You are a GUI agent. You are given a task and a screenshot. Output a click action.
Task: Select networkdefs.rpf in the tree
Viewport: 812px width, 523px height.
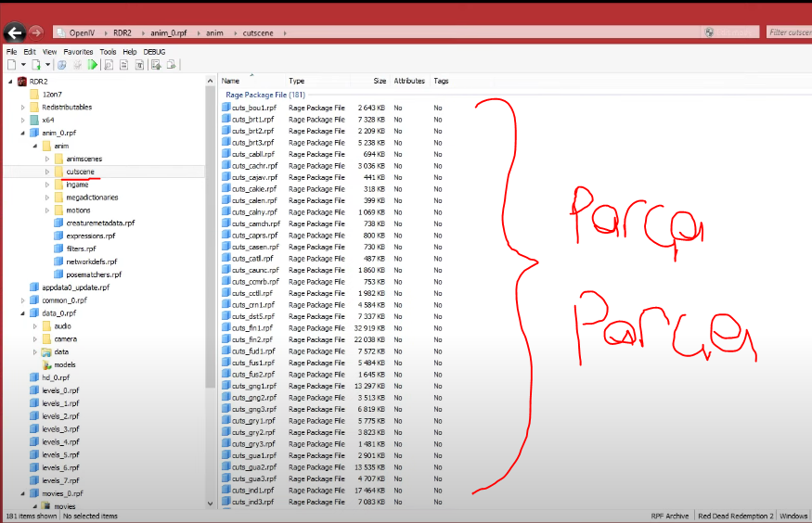click(92, 261)
